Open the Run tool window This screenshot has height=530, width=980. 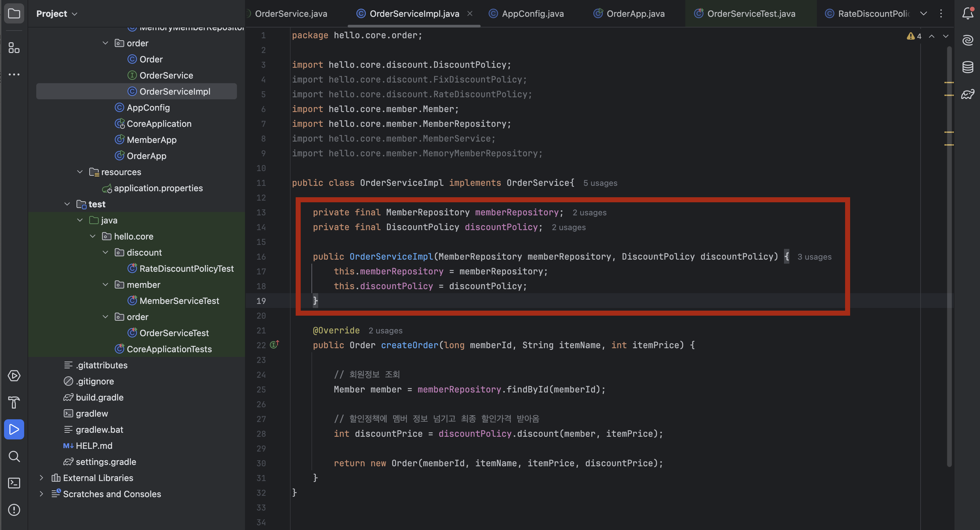coord(14,429)
